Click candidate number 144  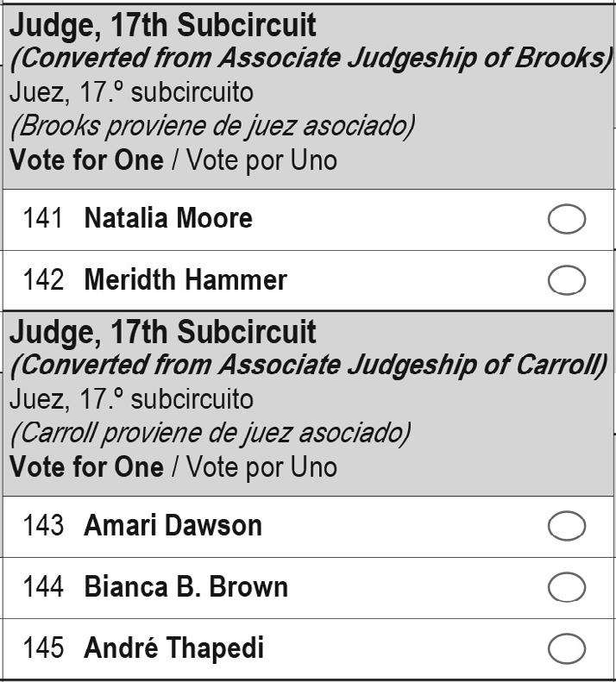[x=43, y=586]
